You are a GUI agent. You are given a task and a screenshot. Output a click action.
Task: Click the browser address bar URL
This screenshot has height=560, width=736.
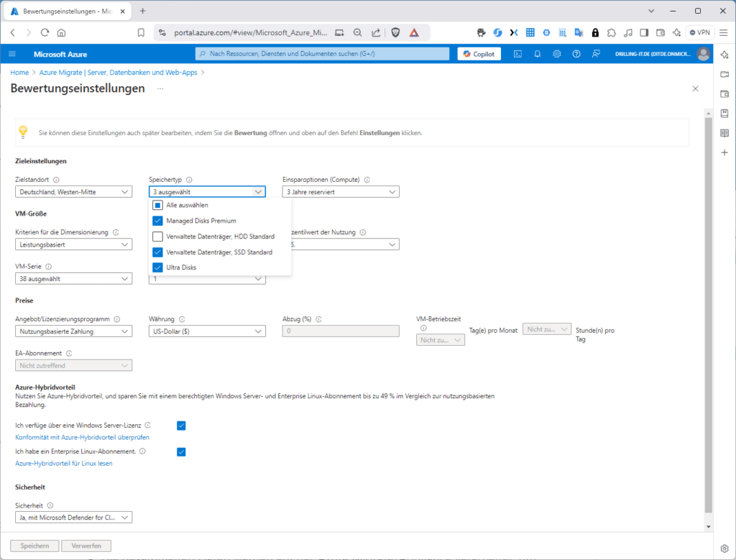pos(250,32)
